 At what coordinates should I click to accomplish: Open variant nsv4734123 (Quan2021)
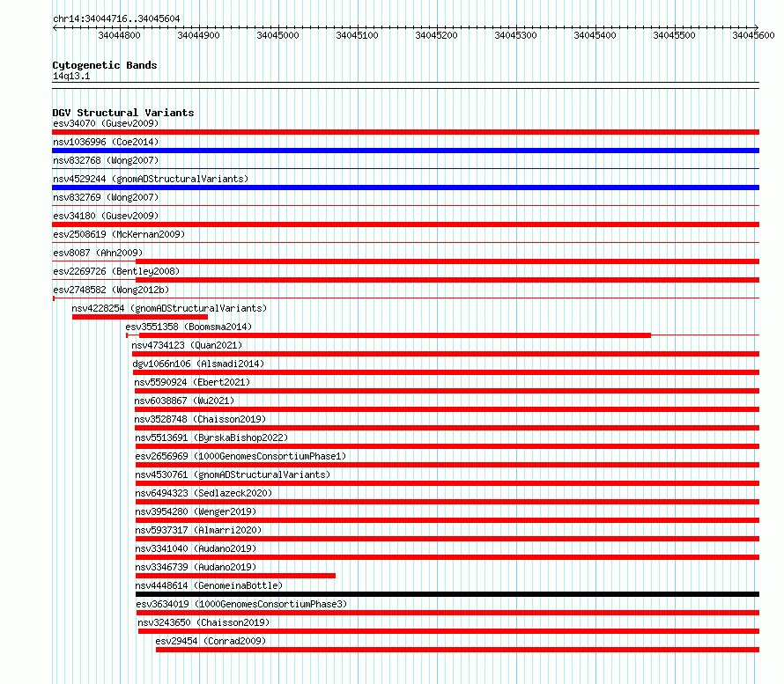pos(187,345)
